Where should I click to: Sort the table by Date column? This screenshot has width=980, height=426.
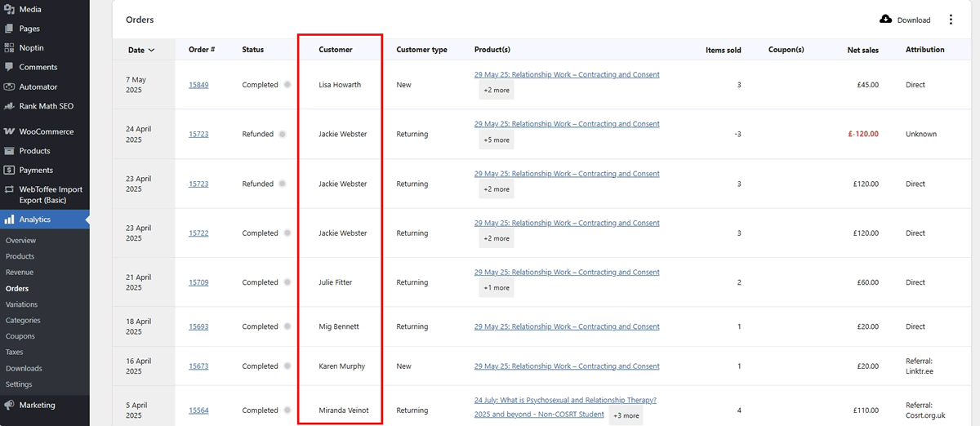(141, 50)
